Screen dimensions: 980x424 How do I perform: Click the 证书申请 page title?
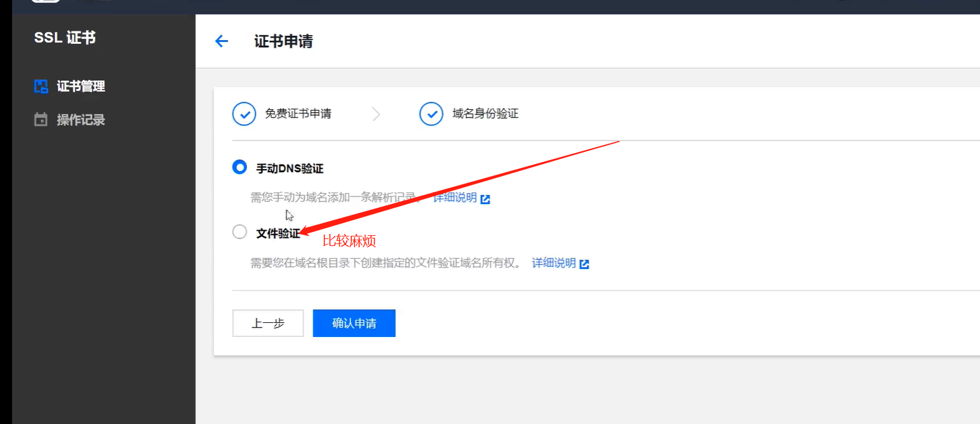[x=283, y=42]
